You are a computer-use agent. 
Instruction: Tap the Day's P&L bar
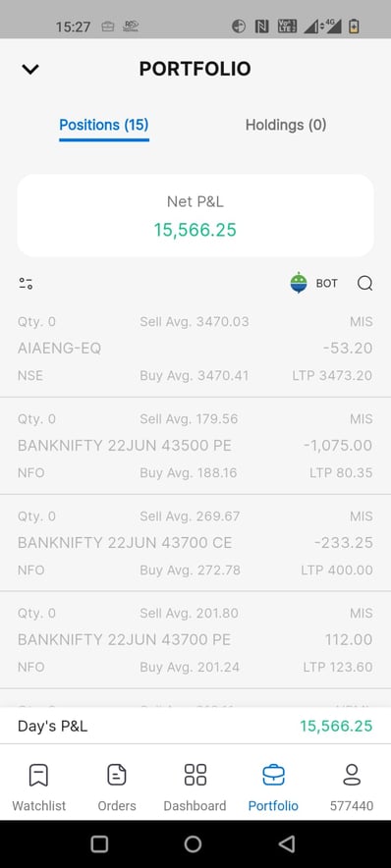[195, 726]
